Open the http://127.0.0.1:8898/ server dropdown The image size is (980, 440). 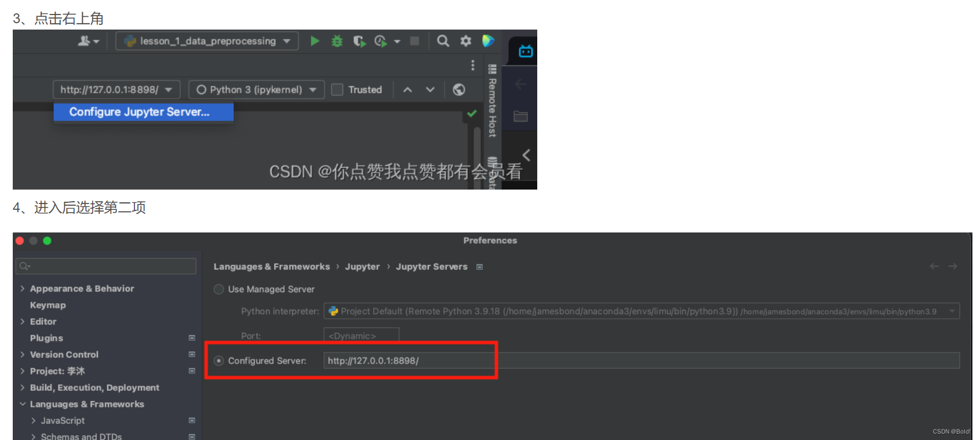[x=116, y=90]
